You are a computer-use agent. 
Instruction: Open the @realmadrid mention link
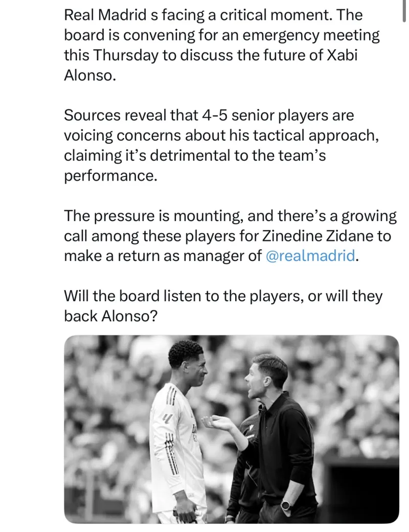310,256
